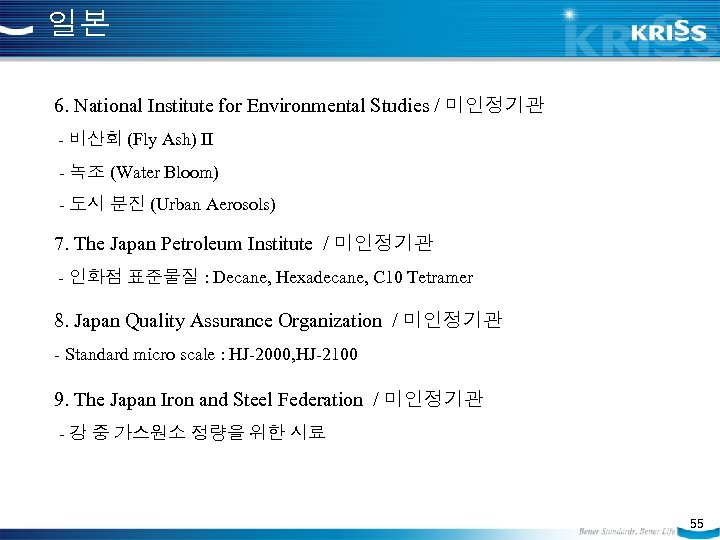
Task: Select Standard micro scale HJ-2000,HJ-2100 line
Action: pyautogui.click(x=206, y=354)
